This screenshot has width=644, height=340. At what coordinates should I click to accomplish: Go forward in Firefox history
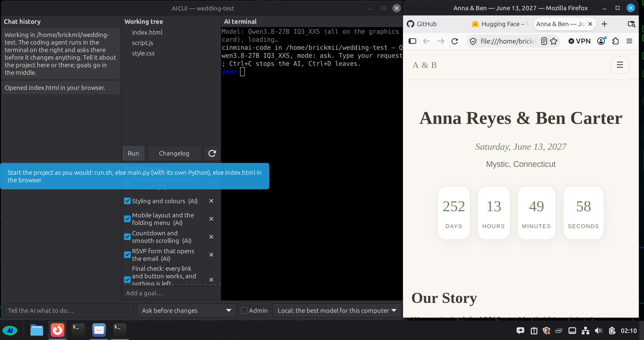pos(441,41)
